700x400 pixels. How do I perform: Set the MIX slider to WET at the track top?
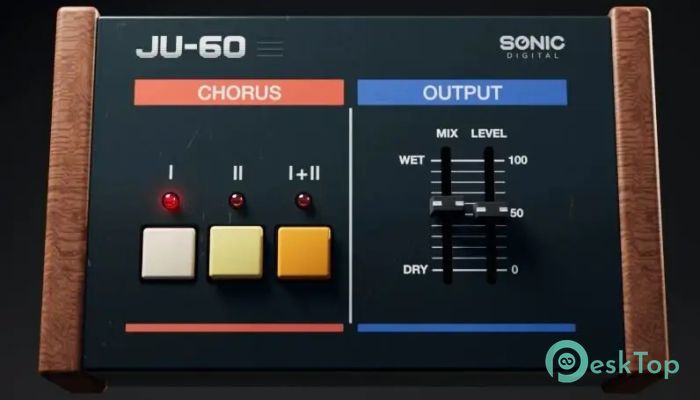coord(446,160)
